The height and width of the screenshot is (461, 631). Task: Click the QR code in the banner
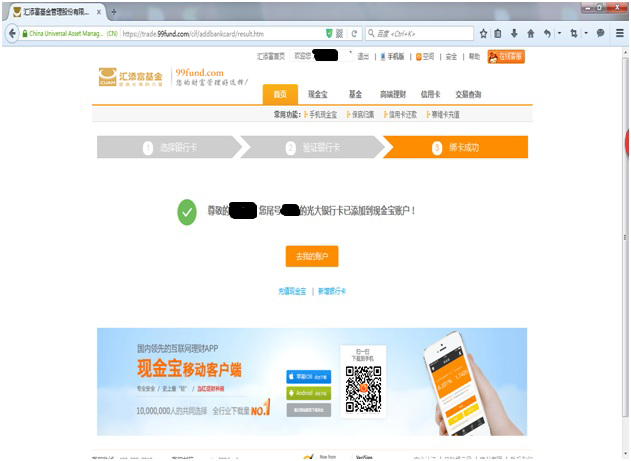coord(364,388)
